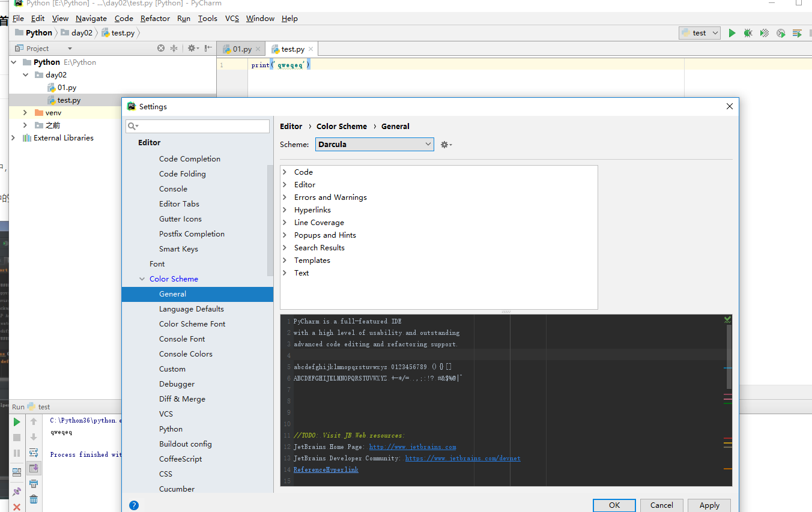812x512 pixels.
Task: Click OK in Settings dialog
Action: [x=614, y=505]
